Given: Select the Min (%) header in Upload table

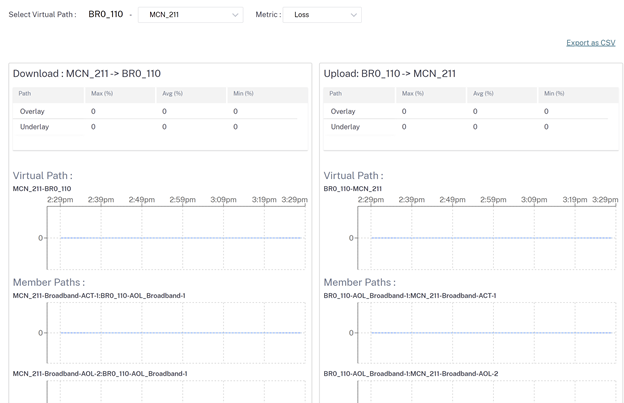Looking at the screenshot, I should point(579,94).
